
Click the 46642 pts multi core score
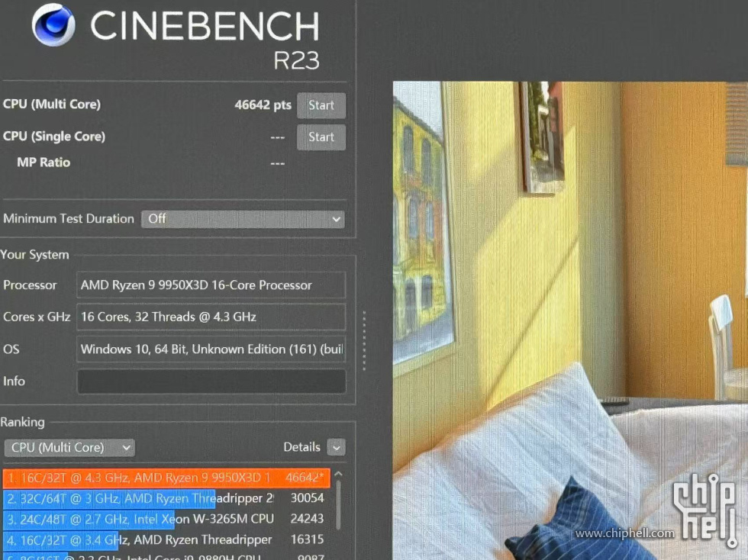263,105
